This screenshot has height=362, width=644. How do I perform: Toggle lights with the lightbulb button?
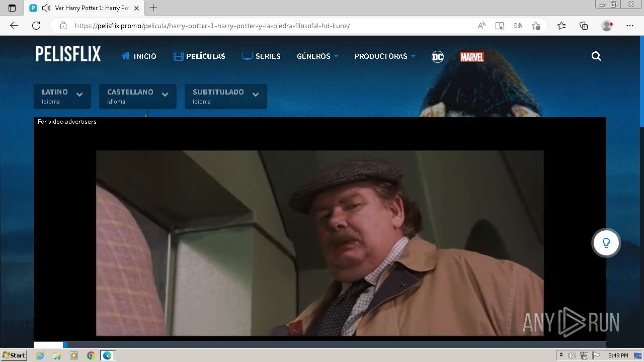(606, 243)
